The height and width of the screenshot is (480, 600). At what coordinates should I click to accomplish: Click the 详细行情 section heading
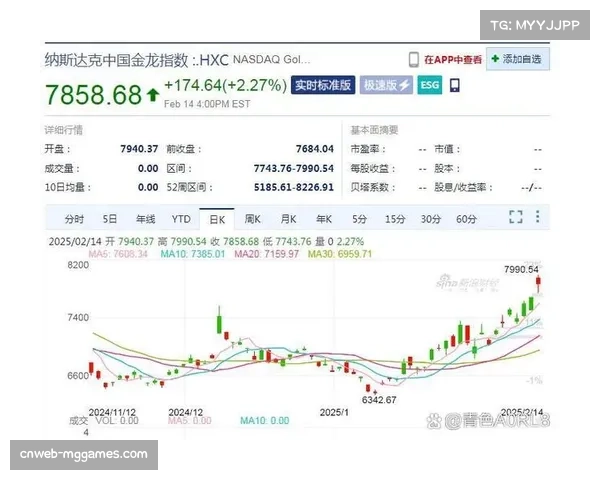pos(64,130)
